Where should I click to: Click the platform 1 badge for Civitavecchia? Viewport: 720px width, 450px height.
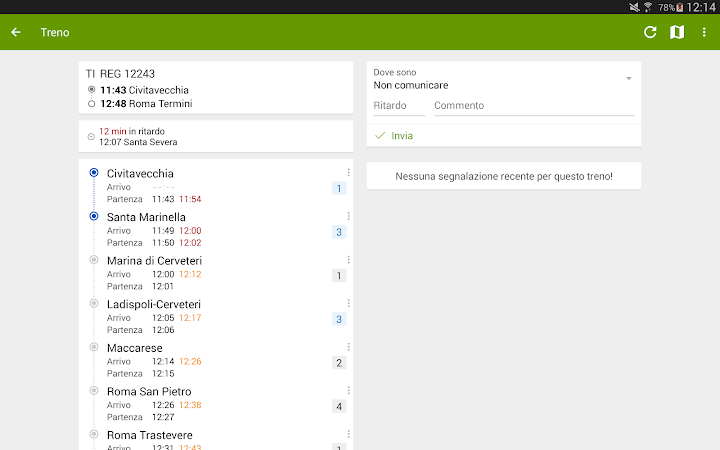339,188
